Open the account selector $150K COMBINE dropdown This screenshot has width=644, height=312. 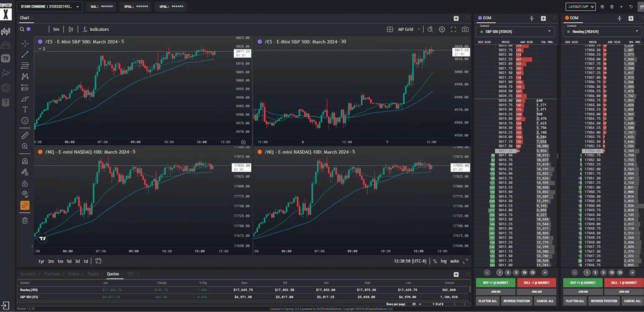pos(50,7)
